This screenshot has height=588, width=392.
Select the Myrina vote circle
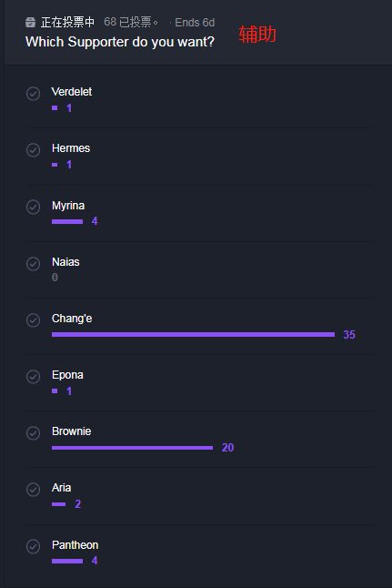(x=33, y=207)
